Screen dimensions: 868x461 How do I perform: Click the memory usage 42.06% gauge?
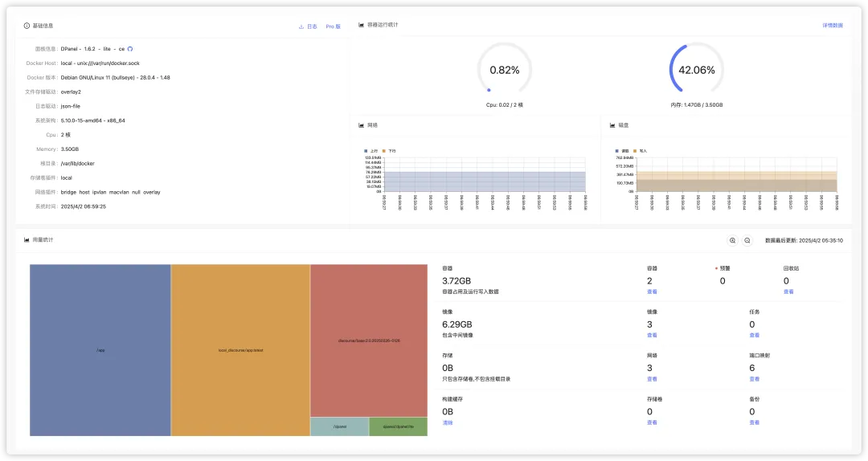(697, 70)
